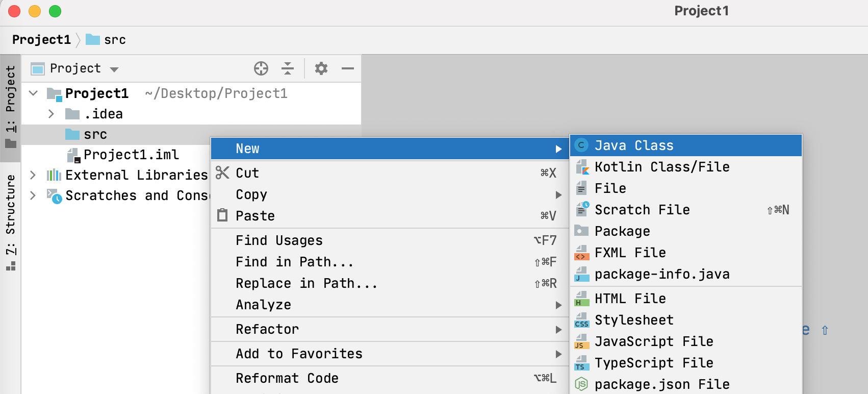This screenshot has height=394, width=868.
Task: Click the Java Class icon in the submenu
Action: coord(581,145)
